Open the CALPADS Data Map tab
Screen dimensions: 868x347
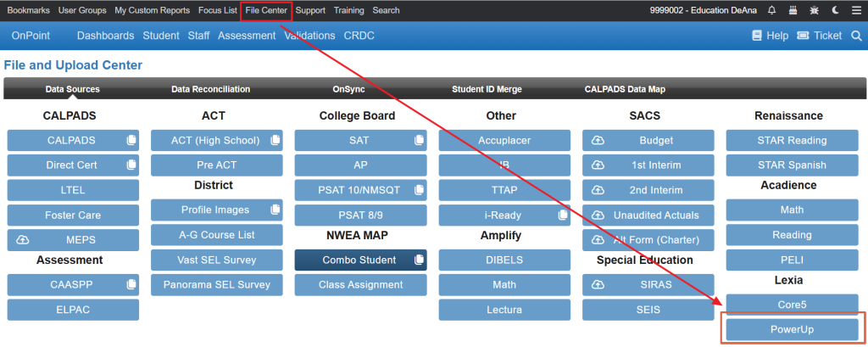point(625,89)
